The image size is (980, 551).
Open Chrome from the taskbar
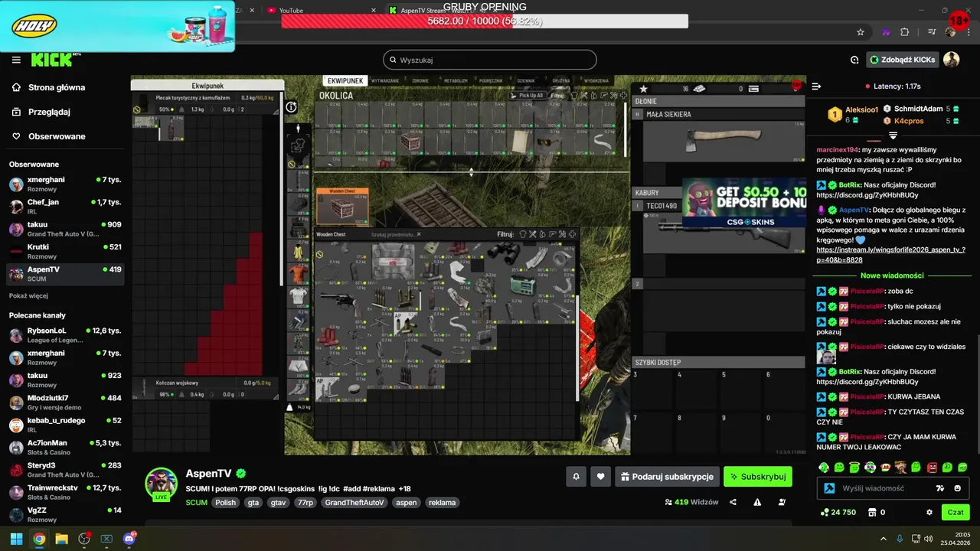[x=39, y=539]
